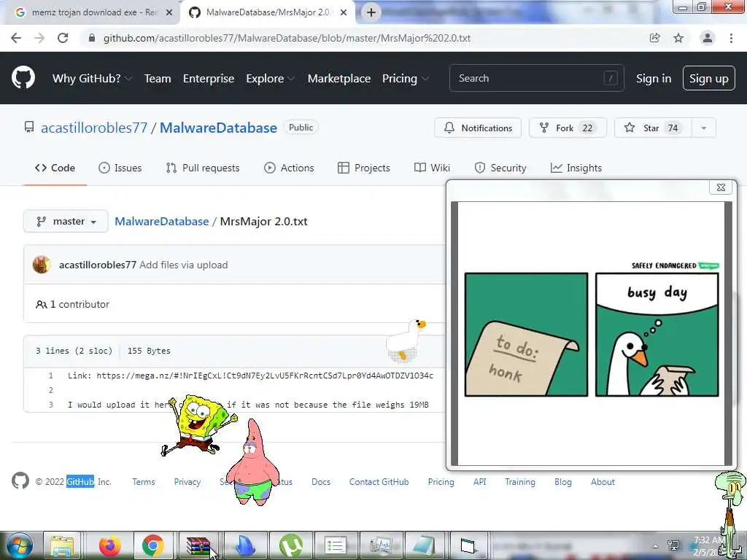Open the MalwareDatabase repository title link
Screen dimensions: 747x560
pos(218,128)
